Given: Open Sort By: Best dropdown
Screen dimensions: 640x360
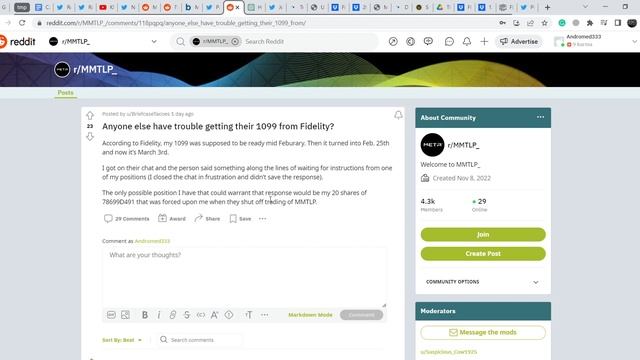Looking at the screenshot, I should tap(122, 340).
